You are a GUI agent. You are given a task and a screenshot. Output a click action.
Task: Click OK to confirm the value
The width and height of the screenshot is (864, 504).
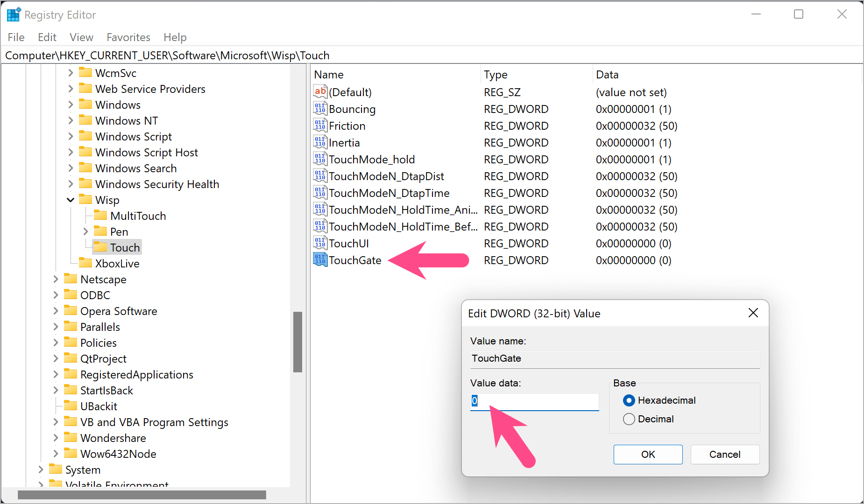[x=648, y=454]
